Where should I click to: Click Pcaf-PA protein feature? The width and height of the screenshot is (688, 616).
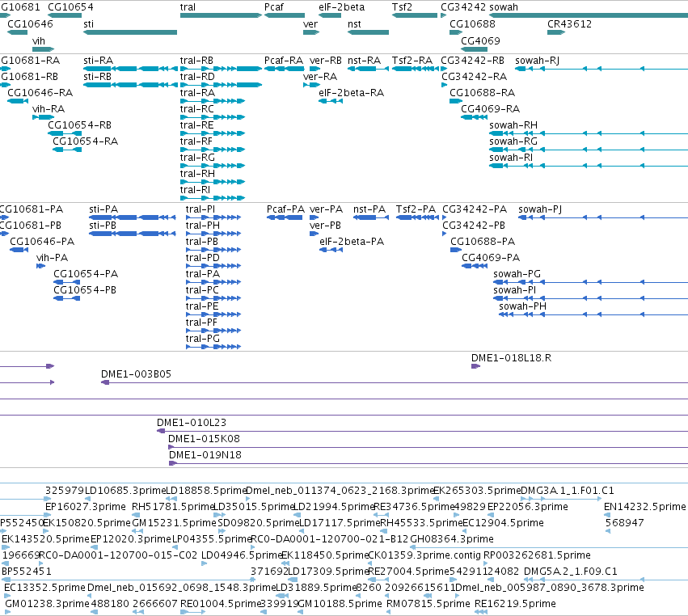285,217
